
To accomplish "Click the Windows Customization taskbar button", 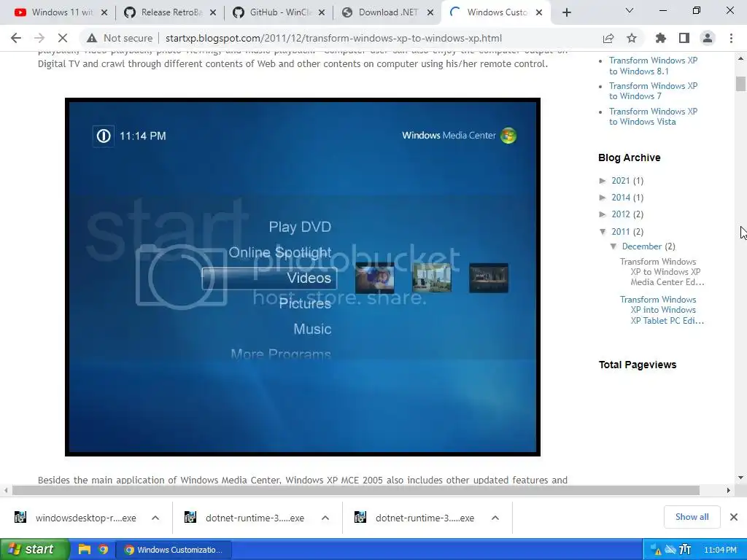I will 174,550.
